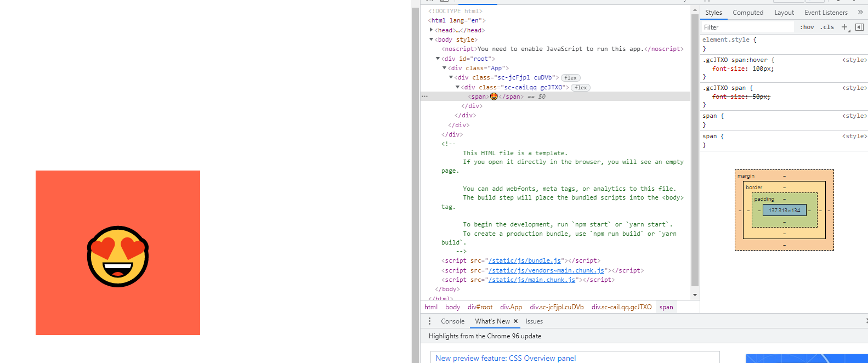The width and height of the screenshot is (868, 363).
Task: Select div.App in the breadcrumb bar
Action: pyautogui.click(x=511, y=307)
